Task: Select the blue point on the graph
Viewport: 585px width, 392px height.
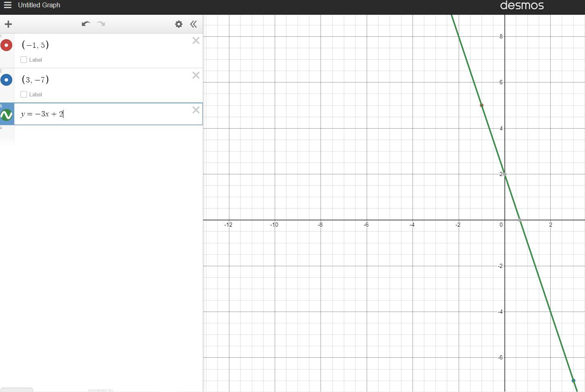Action: [x=573, y=381]
